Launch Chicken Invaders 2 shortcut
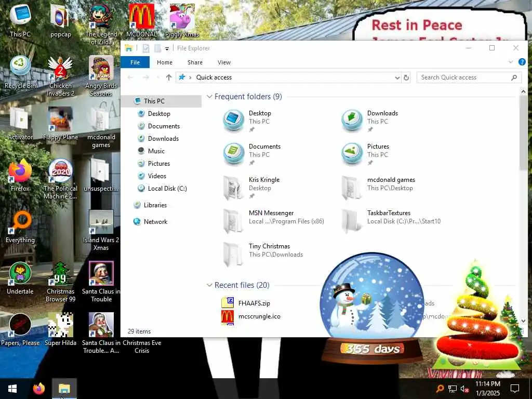Image resolution: width=532 pixels, height=399 pixels. tap(60, 76)
